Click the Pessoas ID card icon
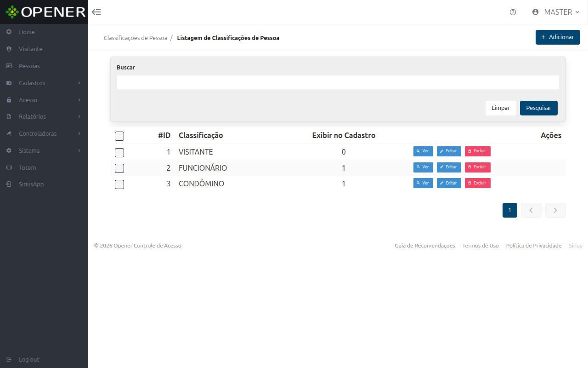 9,66
